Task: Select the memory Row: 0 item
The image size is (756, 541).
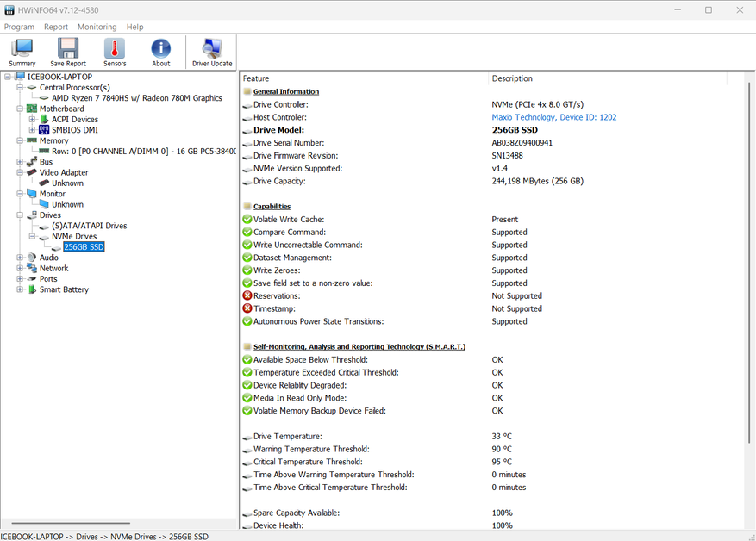Action: pyautogui.click(x=144, y=152)
